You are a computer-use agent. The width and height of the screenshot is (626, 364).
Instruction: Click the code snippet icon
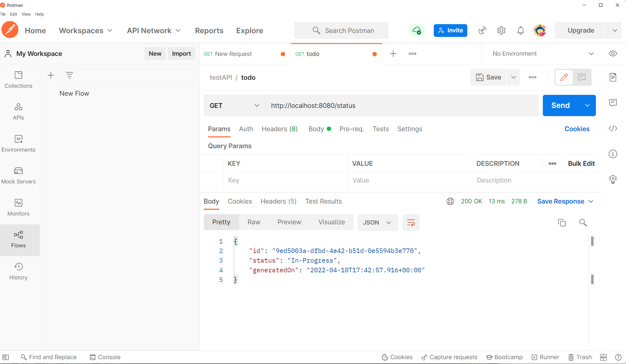[x=613, y=128]
